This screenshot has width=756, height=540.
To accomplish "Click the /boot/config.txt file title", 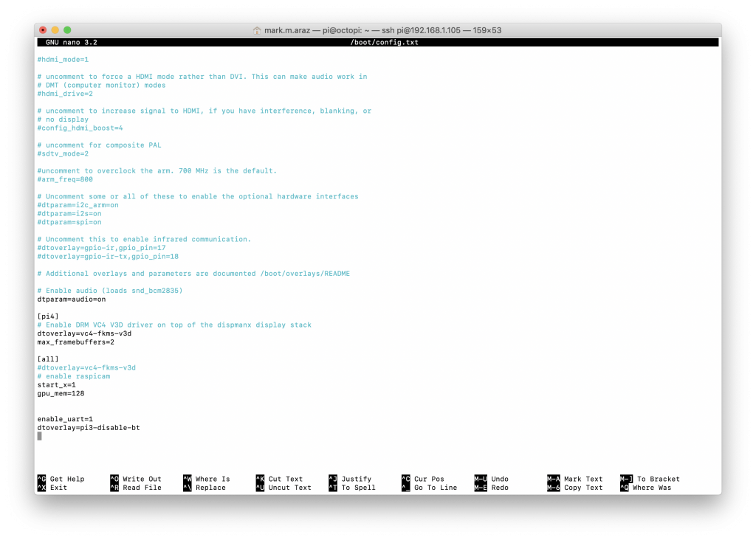I will [384, 42].
